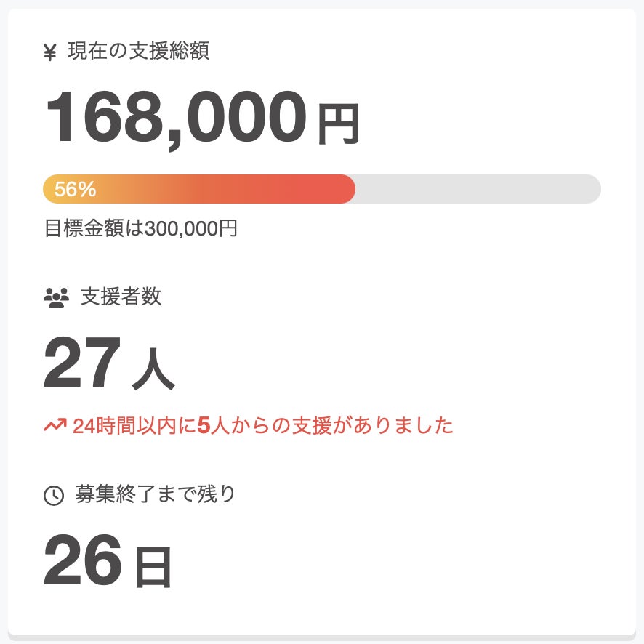Click the clock icon beside 募集終了まで残り
This screenshot has width=644, height=644.
click(54, 496)
